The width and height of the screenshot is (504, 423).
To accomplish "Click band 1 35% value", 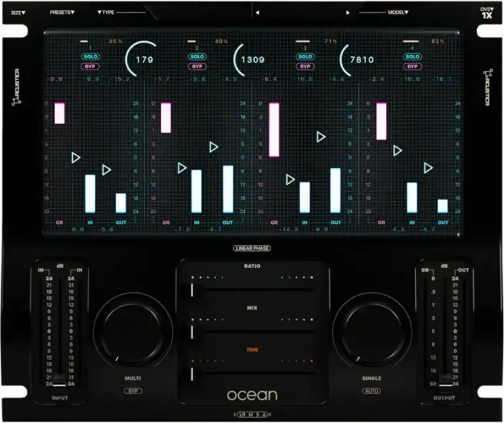I will pyautogui.click(x=115, y=41).
